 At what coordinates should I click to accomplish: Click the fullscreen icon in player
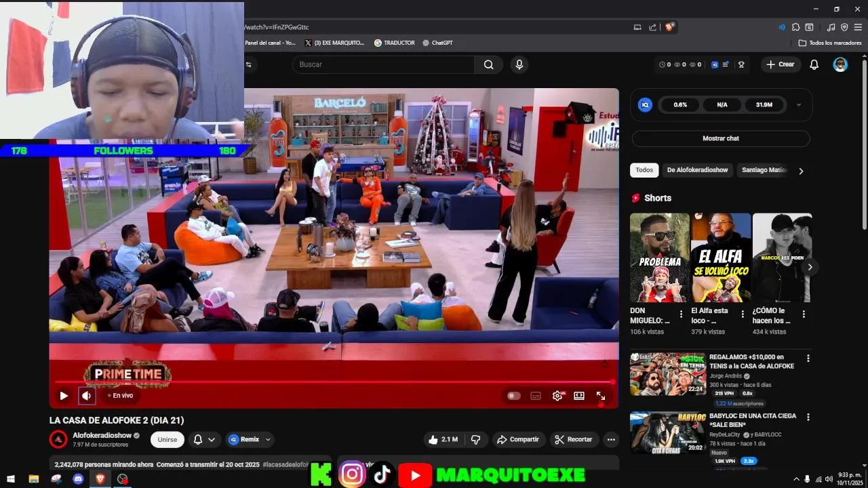601,396
